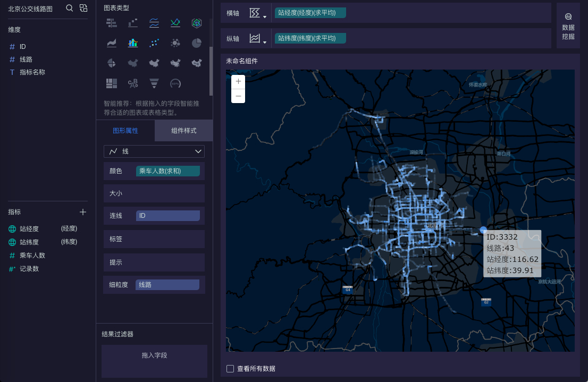Select the fourth China heat map chart
Screen dimensions: 588x382
click(x=197, y=63)
